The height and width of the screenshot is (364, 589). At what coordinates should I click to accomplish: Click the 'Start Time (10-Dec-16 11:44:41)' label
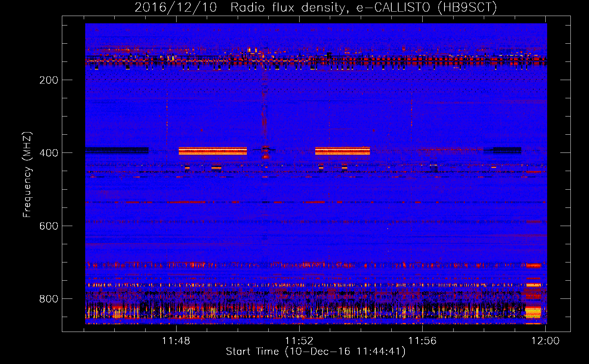tap(316, 352)
